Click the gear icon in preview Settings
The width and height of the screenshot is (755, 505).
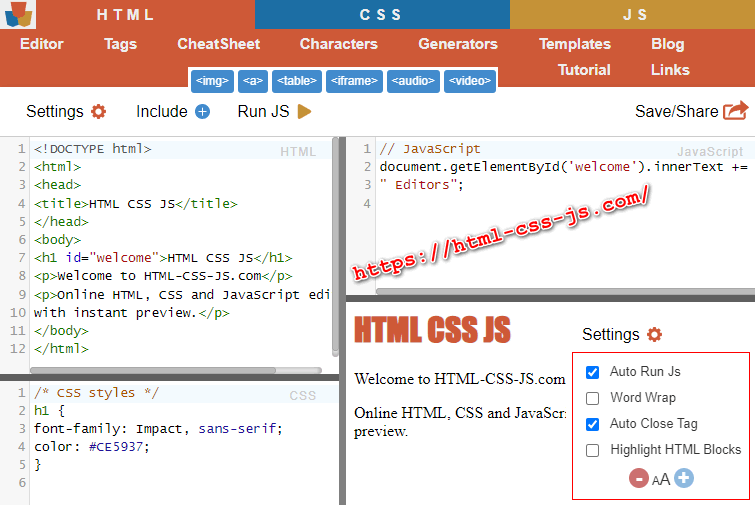(x=654, y=335)
